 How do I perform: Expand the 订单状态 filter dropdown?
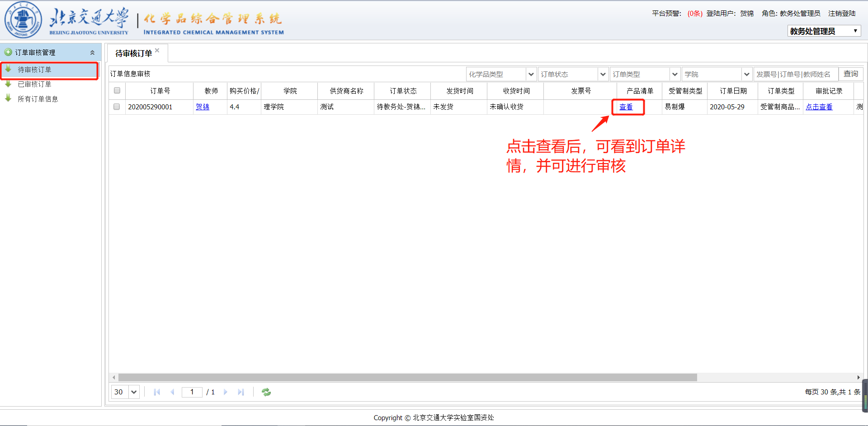pyautogui.click(x=603, y=74)
